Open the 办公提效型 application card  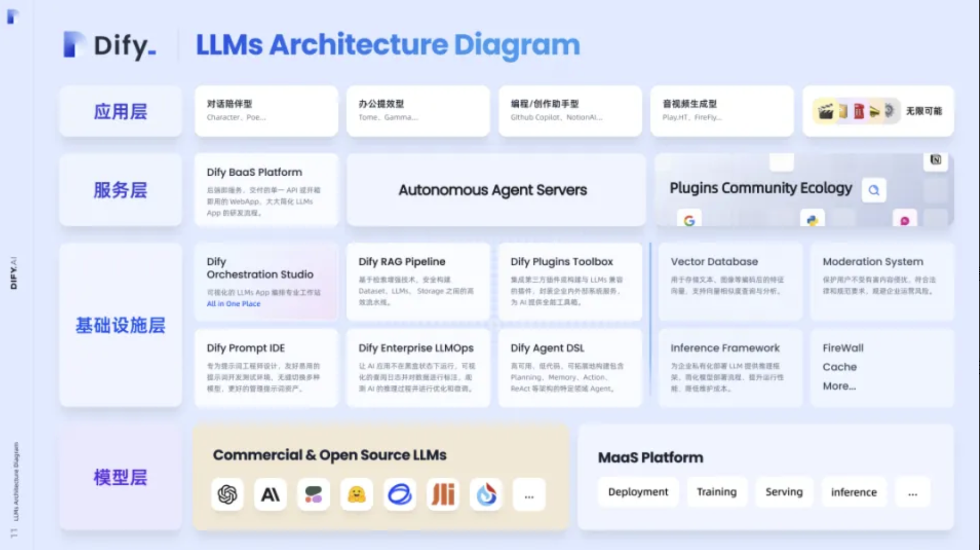click(x=418, y=111)
